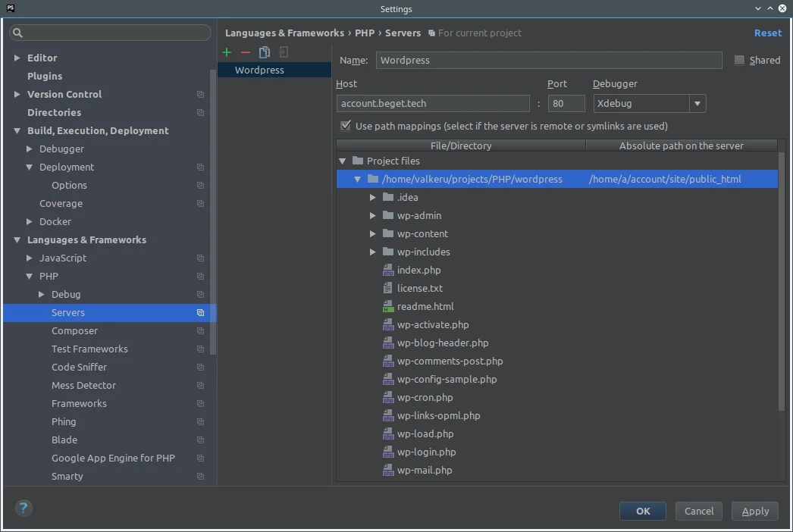Collapse the Build, Execution, Deployment section
The width and height of the screenshot is (793, 532).
coord(17,130)
